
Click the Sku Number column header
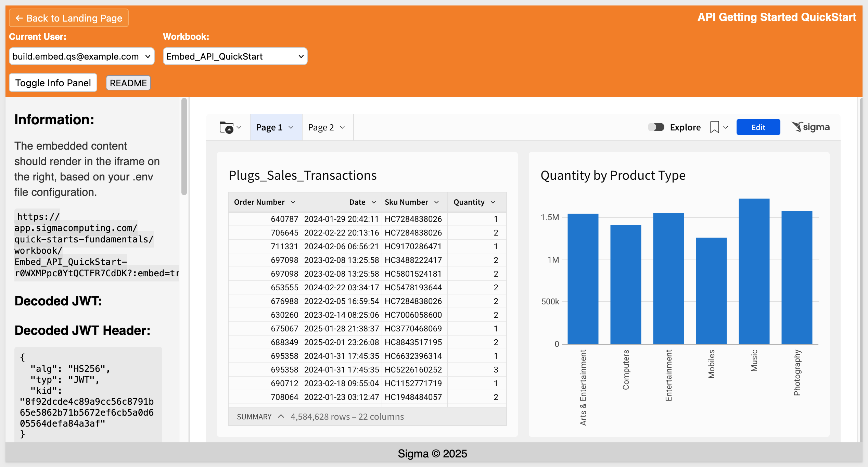pos(414,202)
